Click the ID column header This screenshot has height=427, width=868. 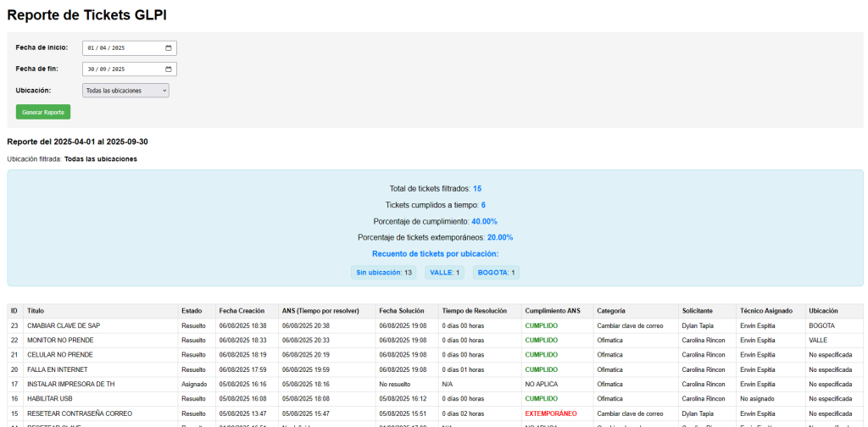tap(15, 311)
